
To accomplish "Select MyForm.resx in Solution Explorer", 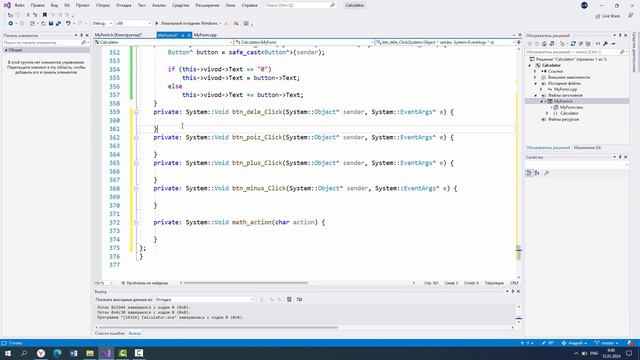I will point(571,107).
